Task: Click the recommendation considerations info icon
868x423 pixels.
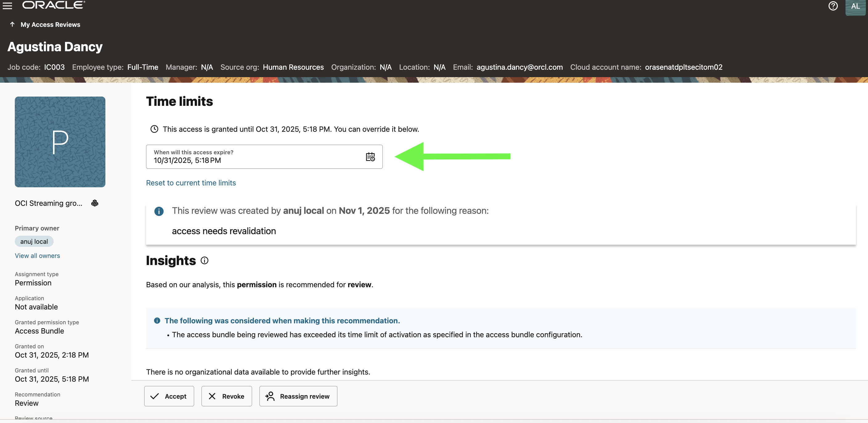Action: click(x=157, y=321)
